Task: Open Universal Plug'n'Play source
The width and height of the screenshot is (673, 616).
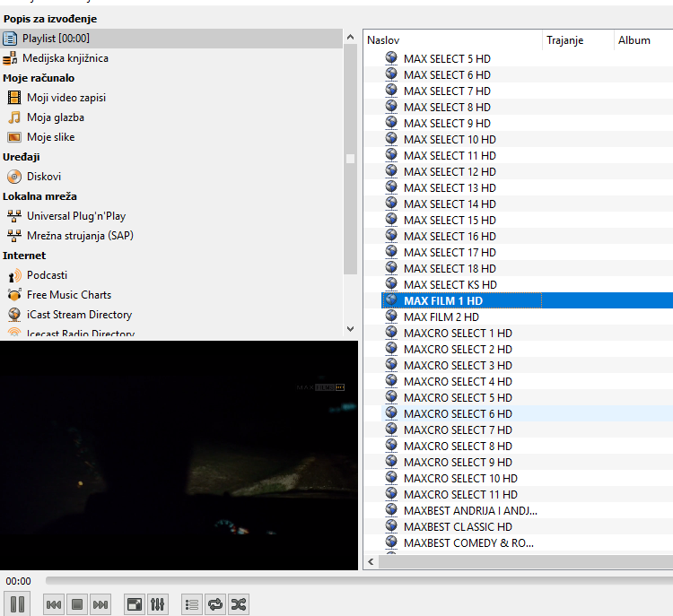Action: 75,216
